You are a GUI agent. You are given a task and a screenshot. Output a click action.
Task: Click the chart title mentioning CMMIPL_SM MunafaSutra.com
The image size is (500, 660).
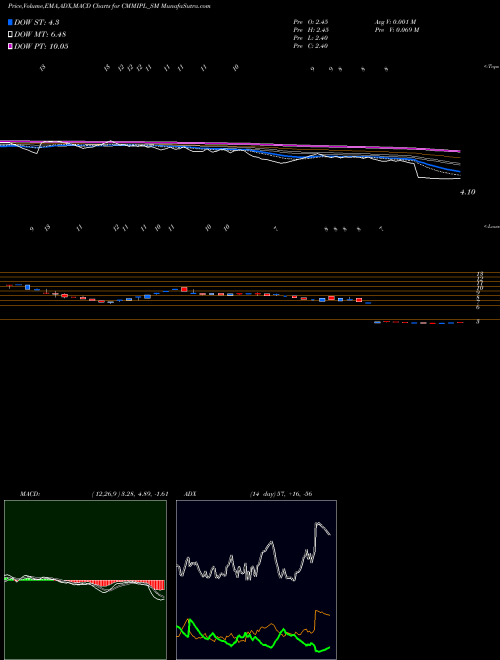click(109, 6)
